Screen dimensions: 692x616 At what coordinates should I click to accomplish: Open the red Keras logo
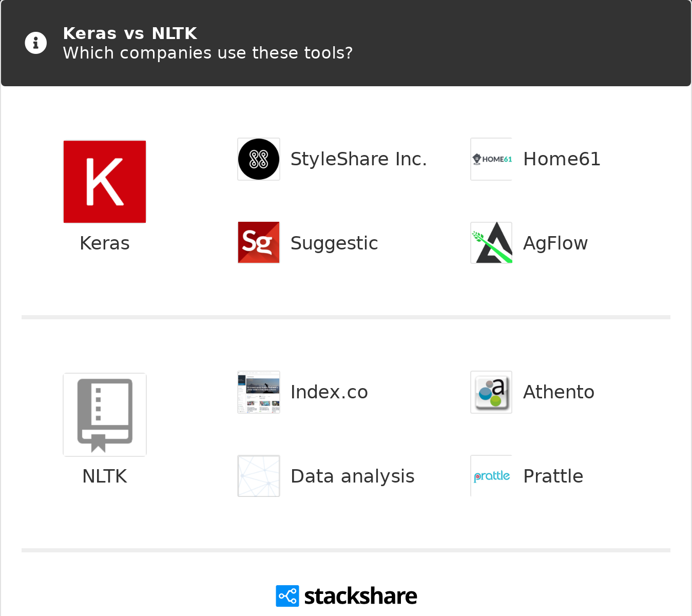point(105,182)
